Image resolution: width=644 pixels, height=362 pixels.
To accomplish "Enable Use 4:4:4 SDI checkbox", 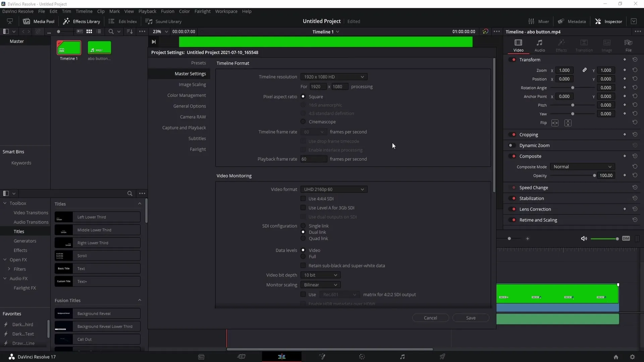I will coord(303,198).
